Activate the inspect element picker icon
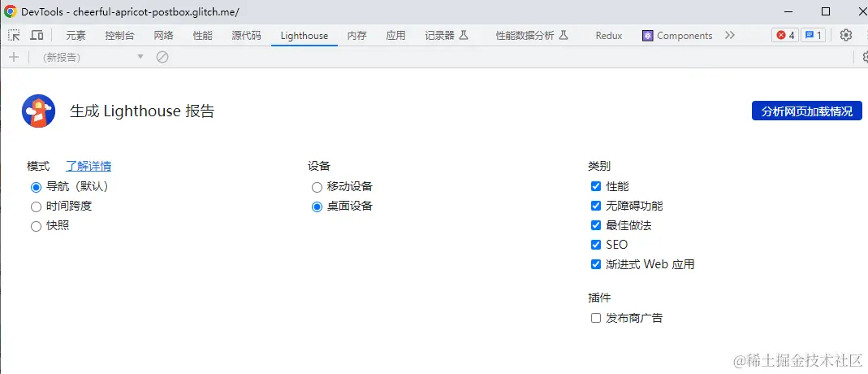Screen dimensions: 868x374 pos(15,36)
